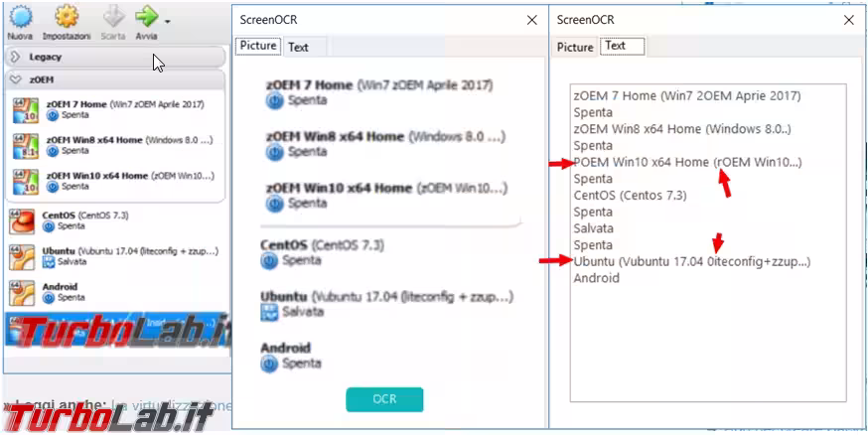Collapse the zOEM group header
The height and width of the screenshot is (435, 868).
pos(16,79)
